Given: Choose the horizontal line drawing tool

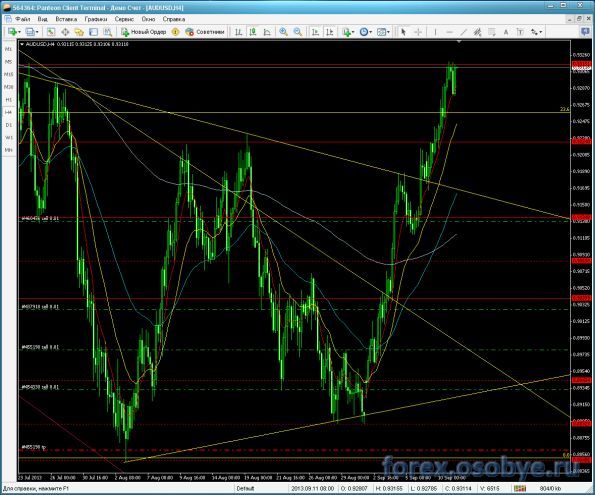Looking at the screenshot, I should (449, 32).
